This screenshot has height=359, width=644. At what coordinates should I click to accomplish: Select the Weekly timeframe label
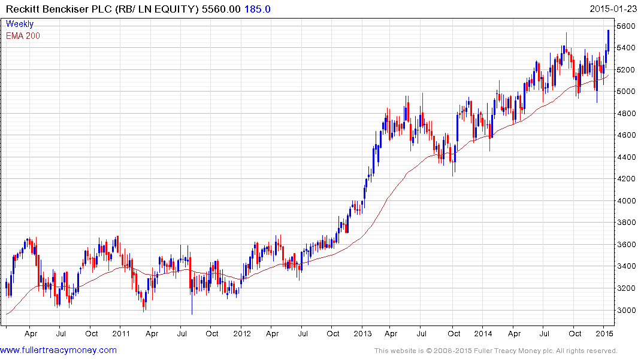20,24
